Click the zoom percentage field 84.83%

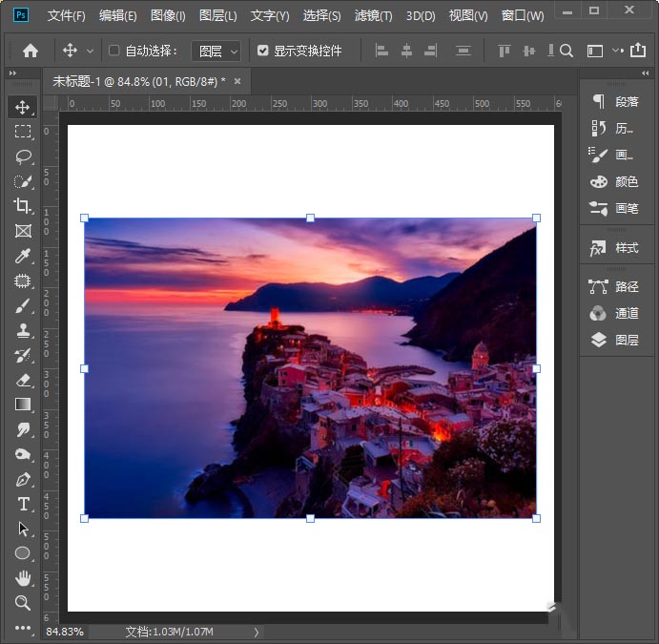(65, 632)
